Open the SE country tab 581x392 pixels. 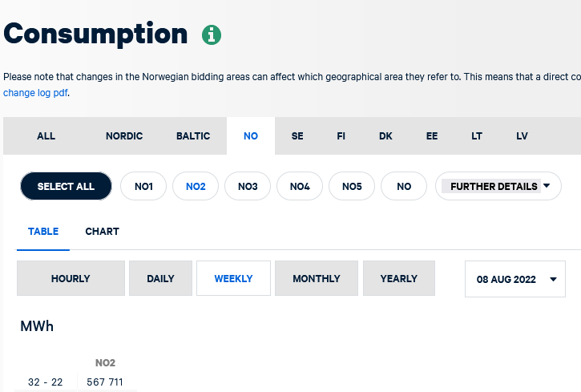point(297,136)
